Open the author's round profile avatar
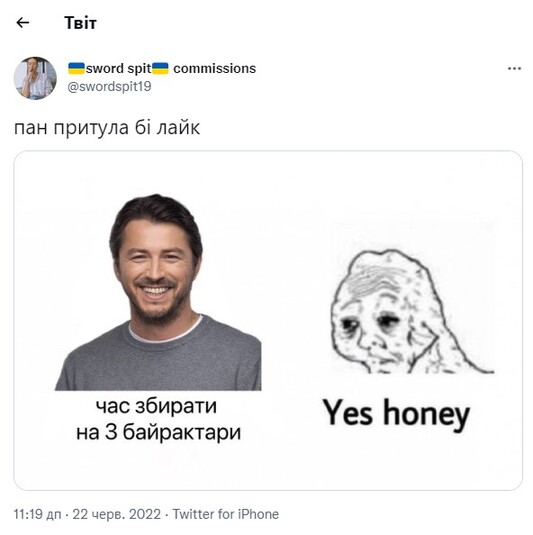533x535 pixels. (35, 78)
